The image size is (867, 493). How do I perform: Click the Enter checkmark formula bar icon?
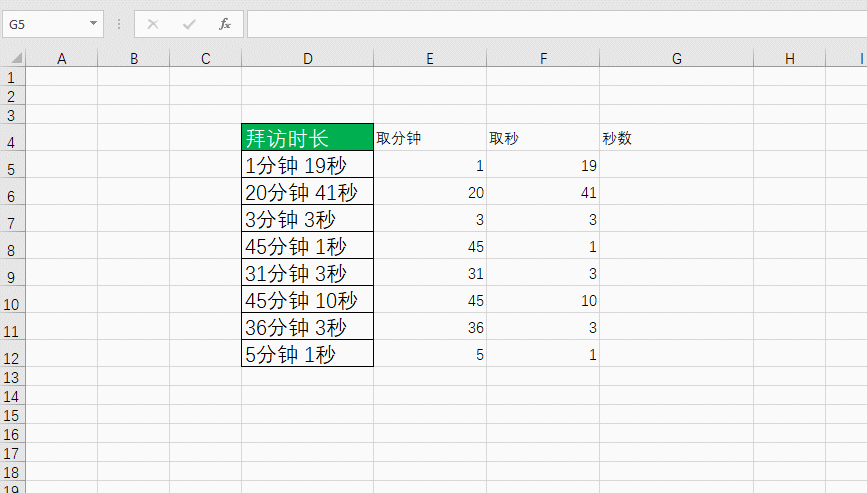189,24
